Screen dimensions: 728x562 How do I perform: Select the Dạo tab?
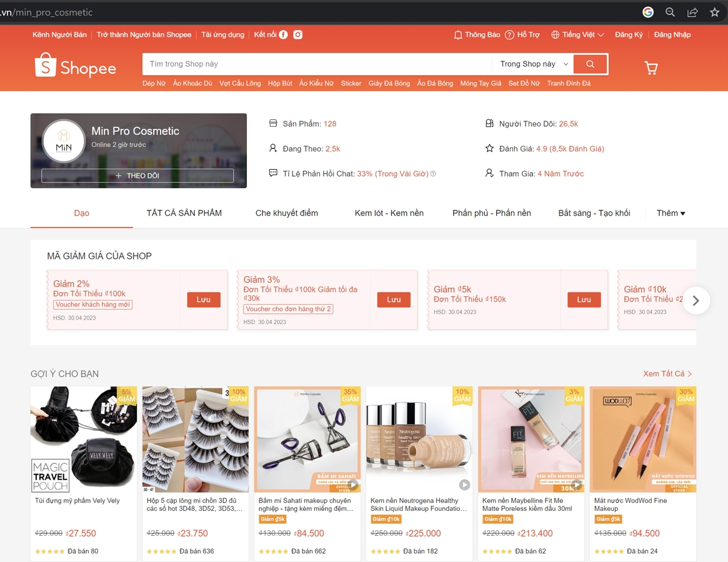pos(82,213)
